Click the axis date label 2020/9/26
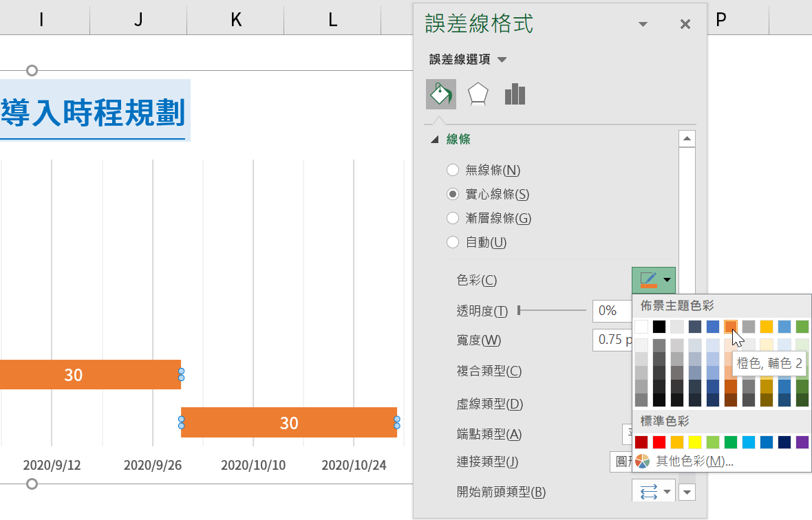The width and height of the screenshot is (812, 520). coord(152,465)
